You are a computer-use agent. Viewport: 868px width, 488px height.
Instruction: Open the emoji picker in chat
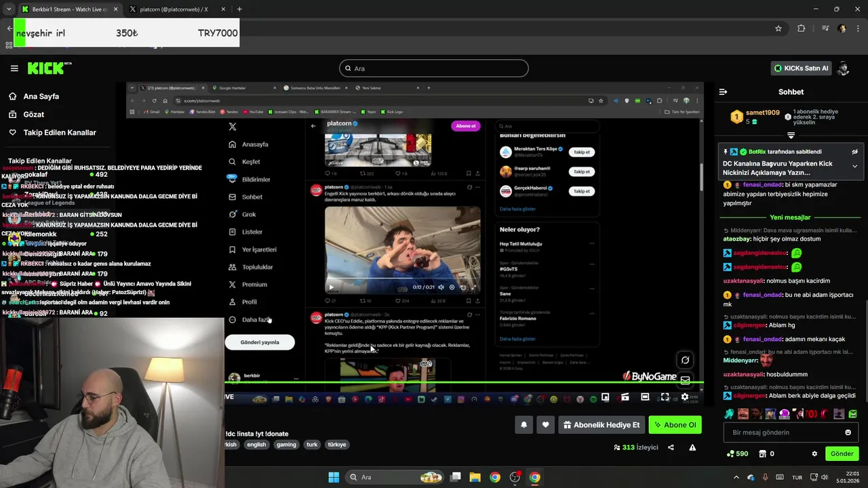tap(848, 432)
